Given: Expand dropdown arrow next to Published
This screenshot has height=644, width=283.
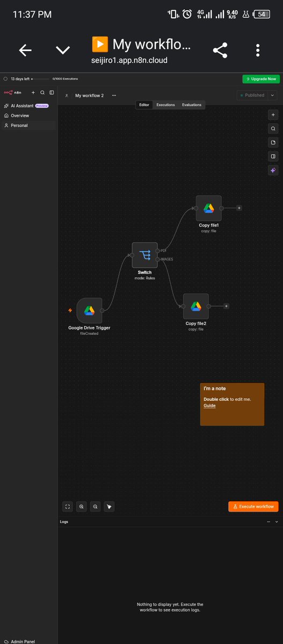Looking at the screenshot, I should 272,95.
